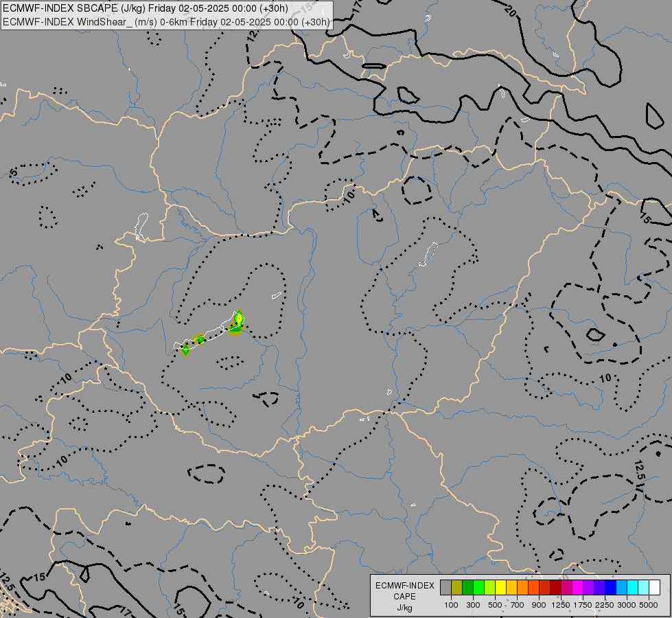Click the J/kg unit label in legend
672x618 pixels.
[x=405, y=608]
